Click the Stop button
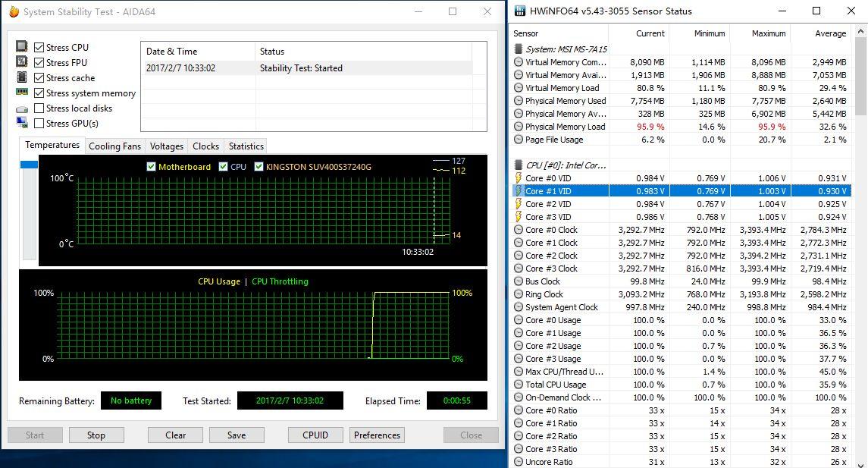The width and height of the screenshot is (868, 468). (x=96, y=435)
